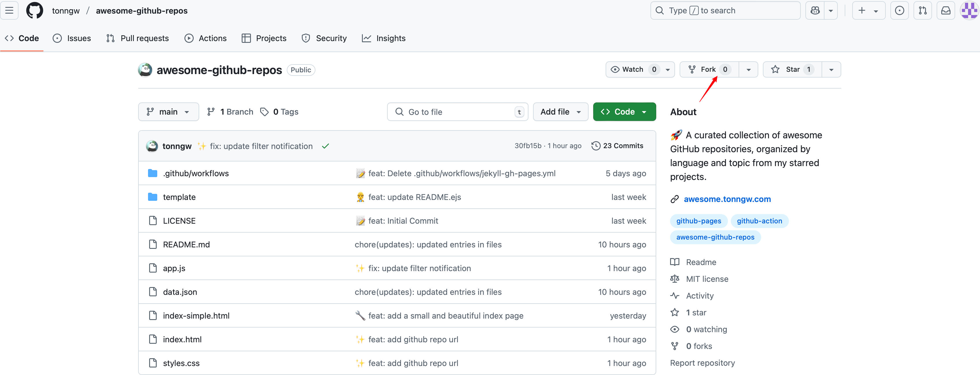This screenshot has width=980, height=375.
Task: Open the Copilot chat icon
Action: [x=815, y=11]
